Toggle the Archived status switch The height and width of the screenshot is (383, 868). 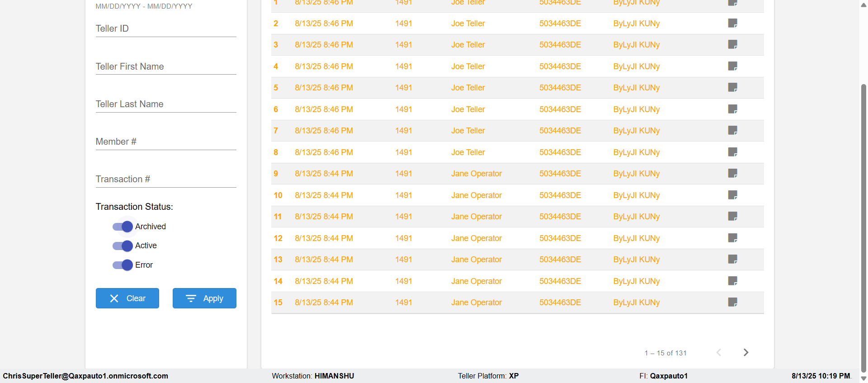(x=123, y=227)
